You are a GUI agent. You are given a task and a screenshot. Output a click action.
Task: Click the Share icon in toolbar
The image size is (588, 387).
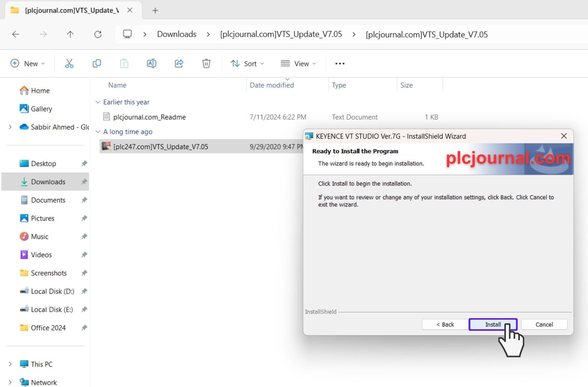click(179, 64)
